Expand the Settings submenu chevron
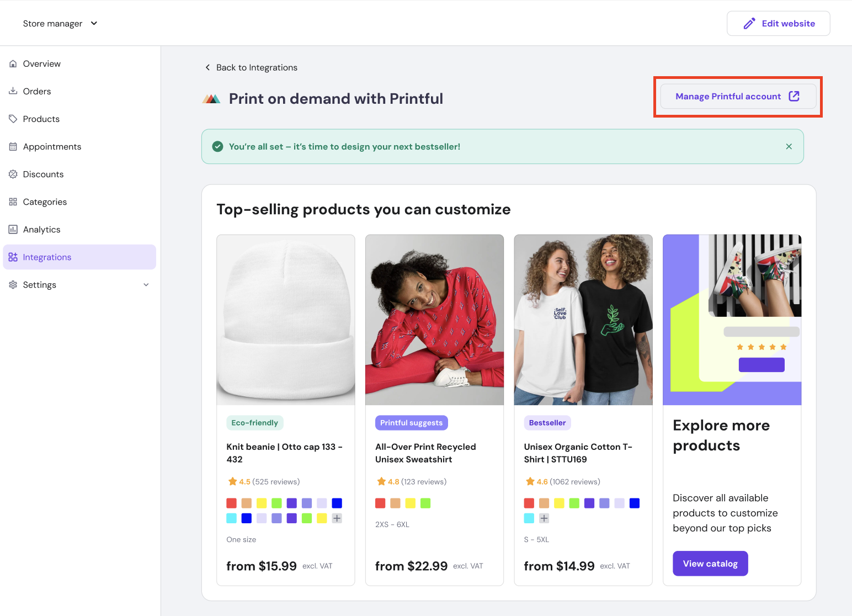 (146, 285)
